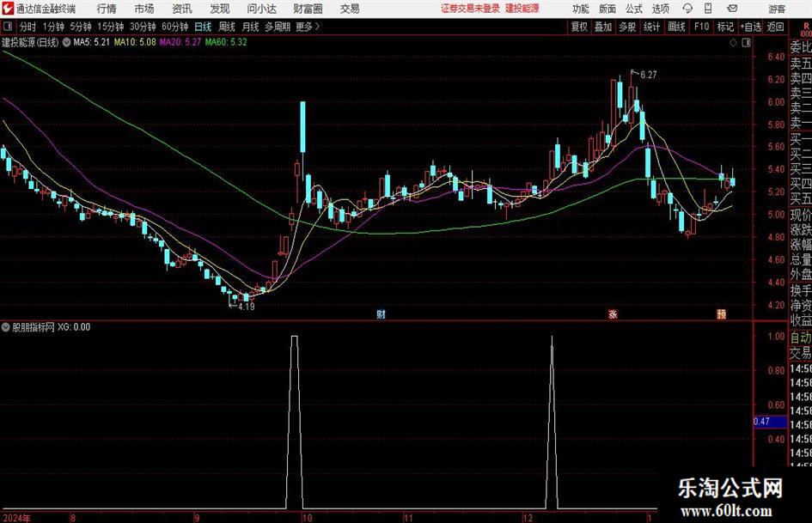Switch to the 1分钟 period tab
This screenshot has width=812, height=523.
pyautogui.click(x=53, y=27)
